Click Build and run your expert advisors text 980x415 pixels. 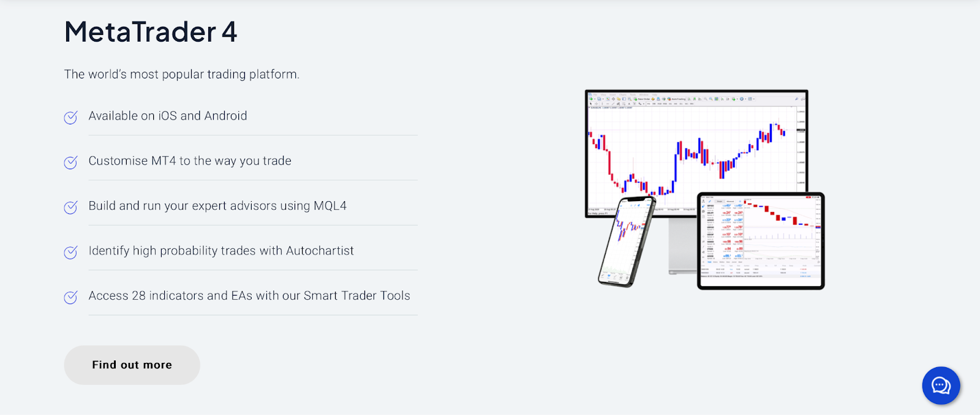pos(217,206)
